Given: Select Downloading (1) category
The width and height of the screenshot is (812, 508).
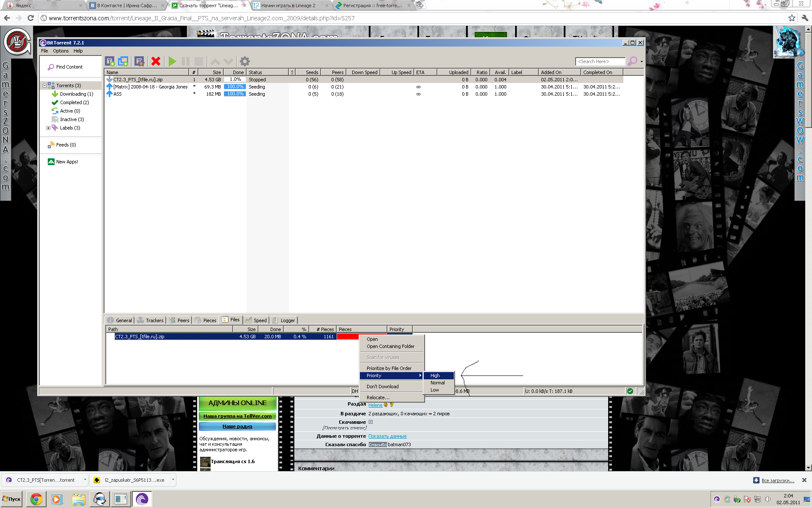Looking at the screenshot, I should [76, 94].
